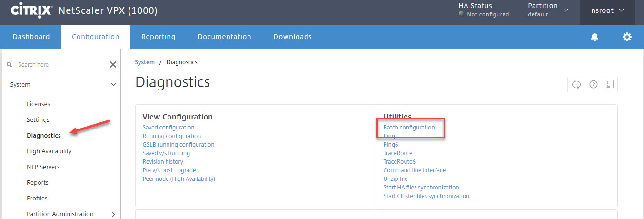Collapse the System tree section
This screenshot has width=644, height=219.
(113, 85)
